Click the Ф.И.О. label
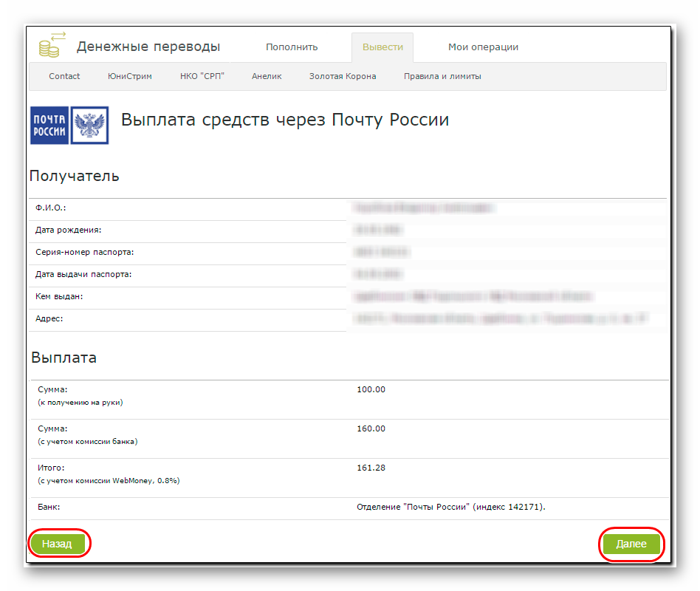The height and width of the screenshot is (591, 700). [x=51, y=208]
